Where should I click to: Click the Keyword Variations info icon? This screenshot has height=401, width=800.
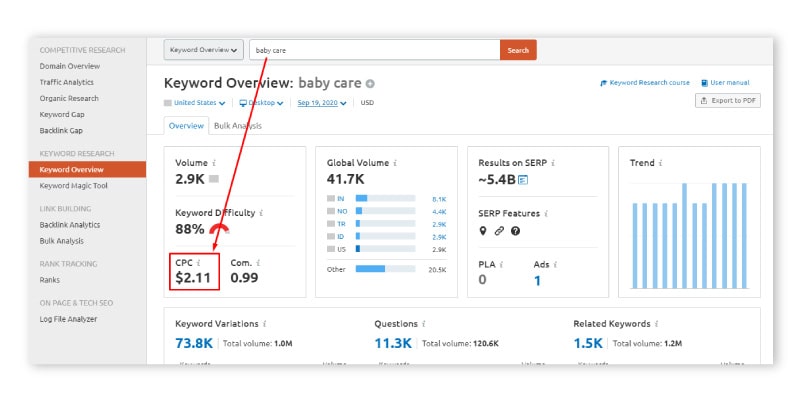pyautogui.click(x=264, y=324)
